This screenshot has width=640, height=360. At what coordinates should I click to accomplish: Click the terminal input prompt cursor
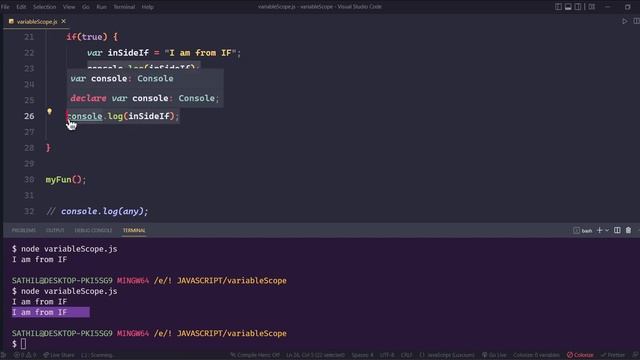pos(23,344)
